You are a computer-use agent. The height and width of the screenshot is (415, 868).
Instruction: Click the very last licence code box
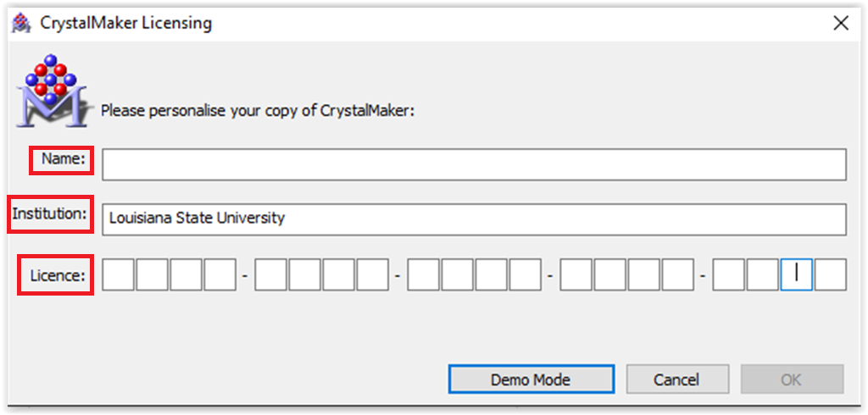[x=831, y=275]
